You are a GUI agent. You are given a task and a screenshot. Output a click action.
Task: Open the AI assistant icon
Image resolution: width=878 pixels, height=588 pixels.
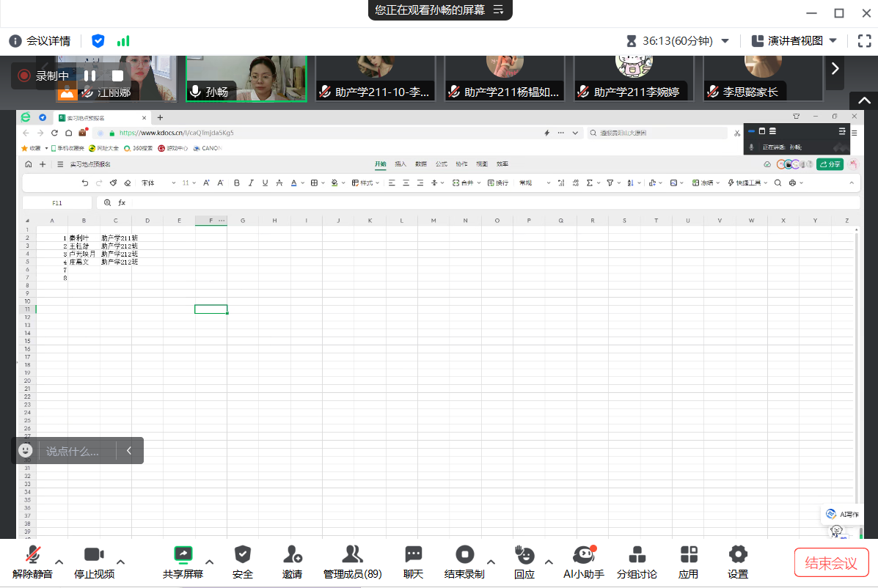583,555
